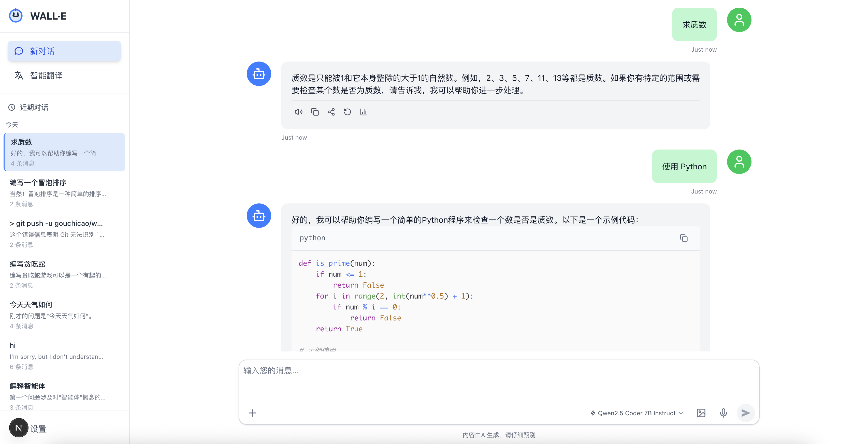Open the statistics bar-chart icon

tap(363, 112)
